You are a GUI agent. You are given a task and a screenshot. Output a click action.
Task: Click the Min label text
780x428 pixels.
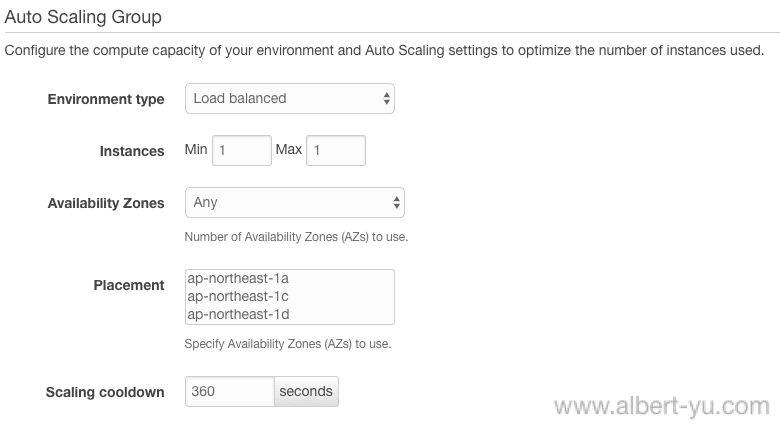coord(196,149)
